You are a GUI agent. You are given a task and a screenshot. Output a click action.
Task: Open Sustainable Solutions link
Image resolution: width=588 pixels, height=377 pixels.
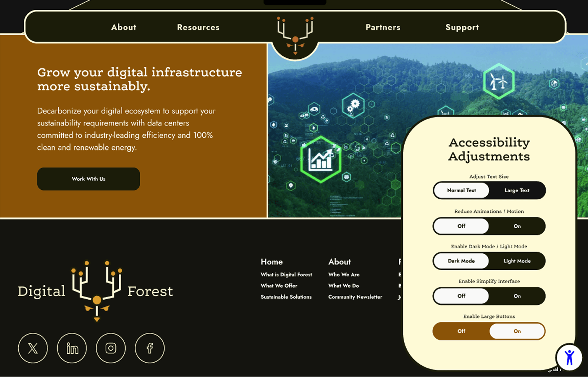pos(286,297)
